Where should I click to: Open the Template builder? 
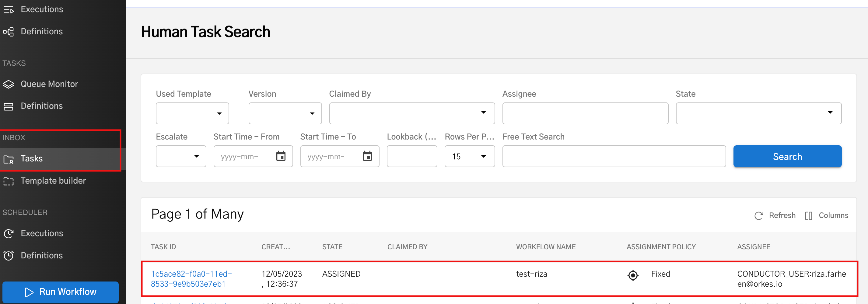coord(53,181)
